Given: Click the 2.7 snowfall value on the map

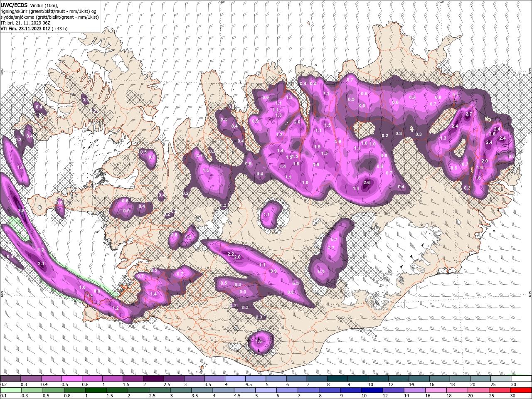Looking at the screenshot, I should (469, 114).
